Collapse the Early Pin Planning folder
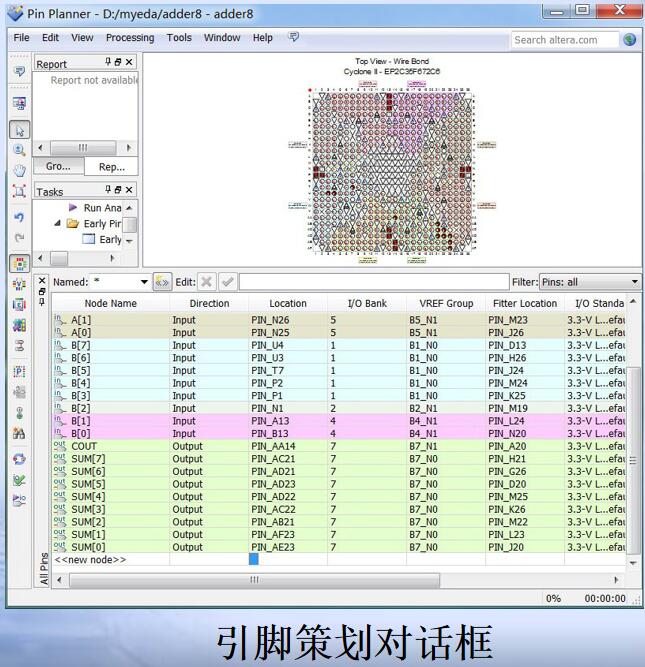The height and width of the screenshot is (667, 645). (x=57, y=223)
